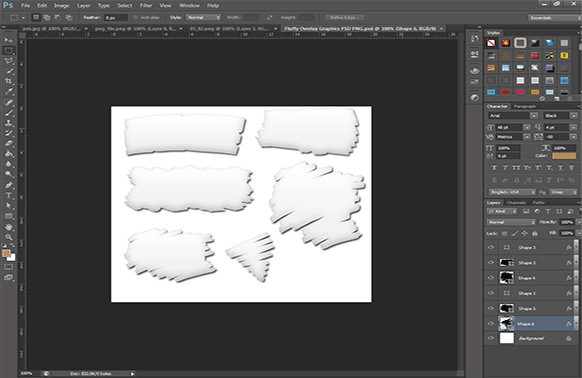Open the Filter menu
The image size is (582, 378).
[146, 5]
